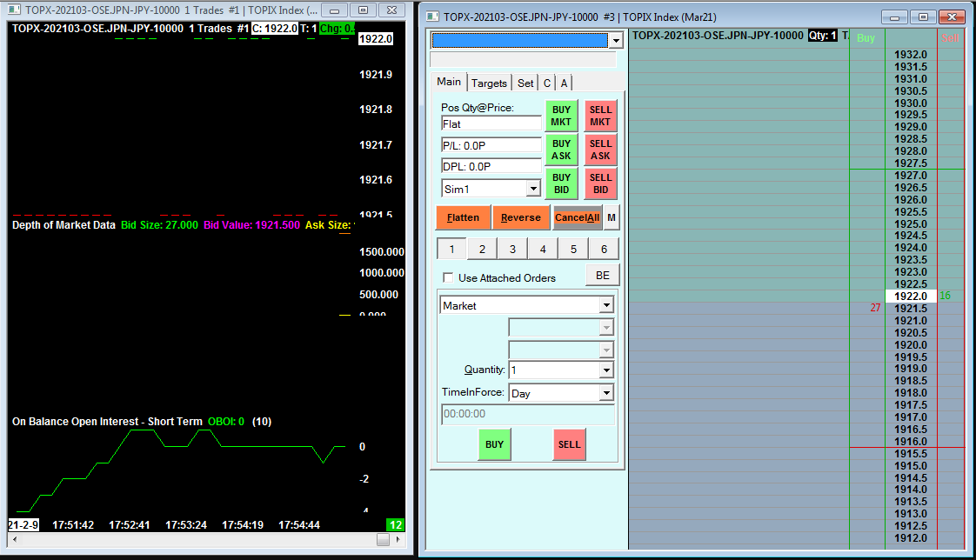Click the green 12 box on chart
976x560 pixels.
coord(395,524)
